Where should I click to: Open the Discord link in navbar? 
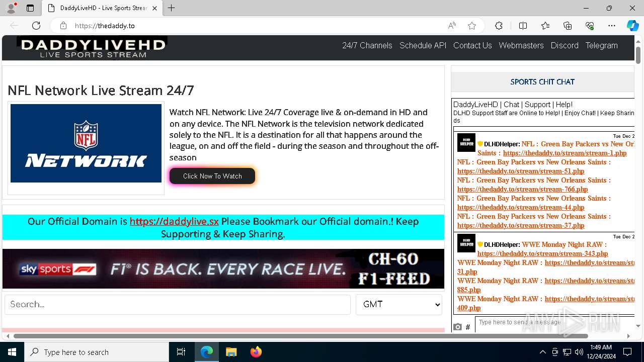565,45
